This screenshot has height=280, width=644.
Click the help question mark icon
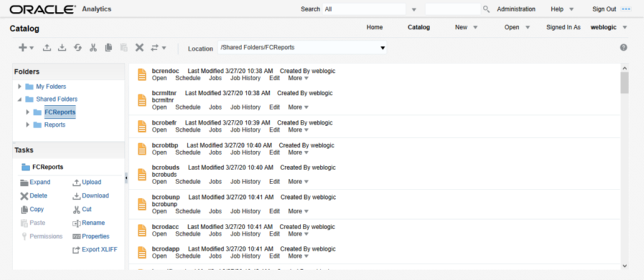tap(623, 48)
